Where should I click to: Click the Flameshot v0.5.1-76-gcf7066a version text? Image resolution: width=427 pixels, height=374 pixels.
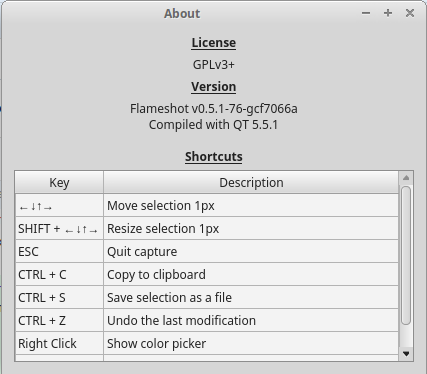[x=214, y=109]
